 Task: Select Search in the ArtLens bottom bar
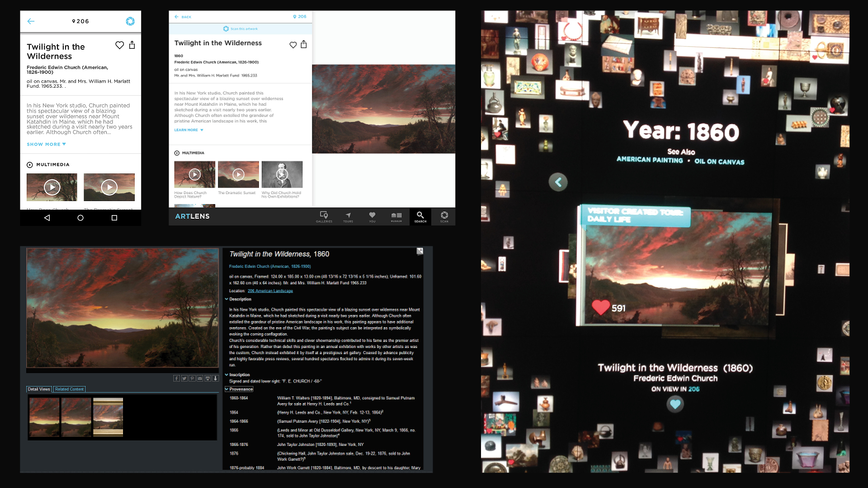(420, 217)
